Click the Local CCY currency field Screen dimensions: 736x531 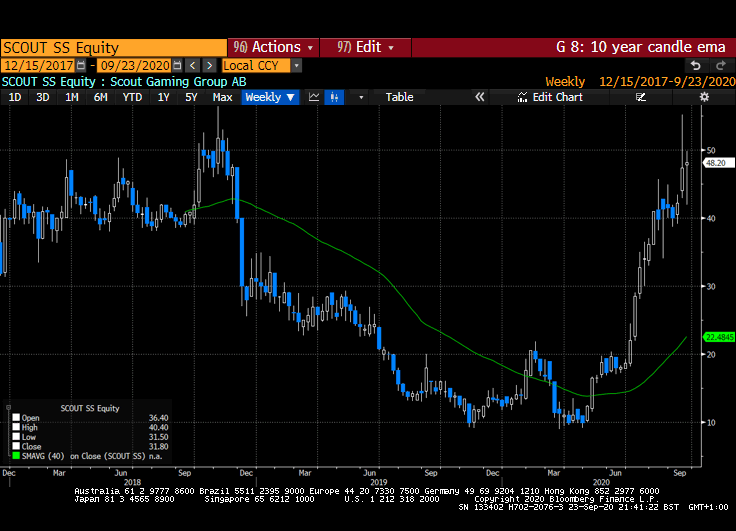[256, 65]
